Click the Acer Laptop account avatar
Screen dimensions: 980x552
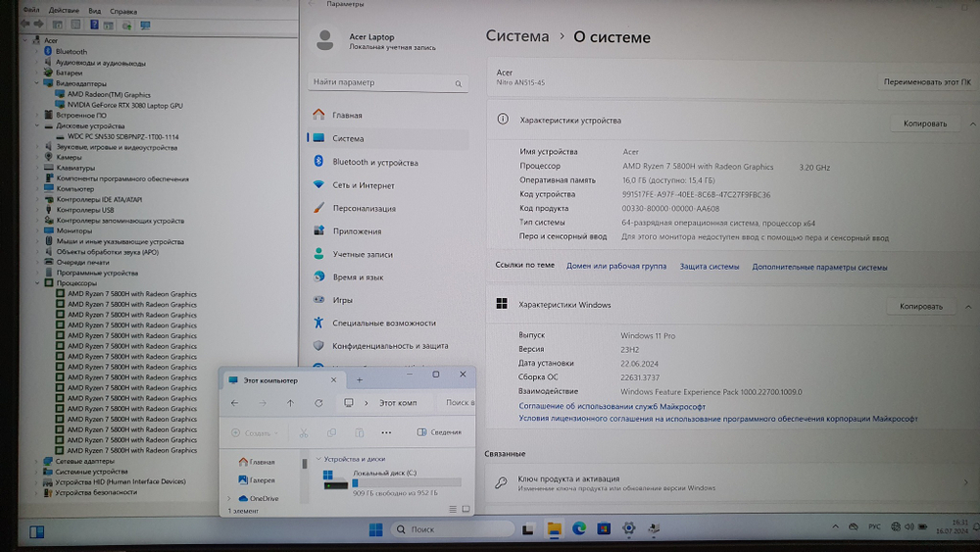coord(325,39)
